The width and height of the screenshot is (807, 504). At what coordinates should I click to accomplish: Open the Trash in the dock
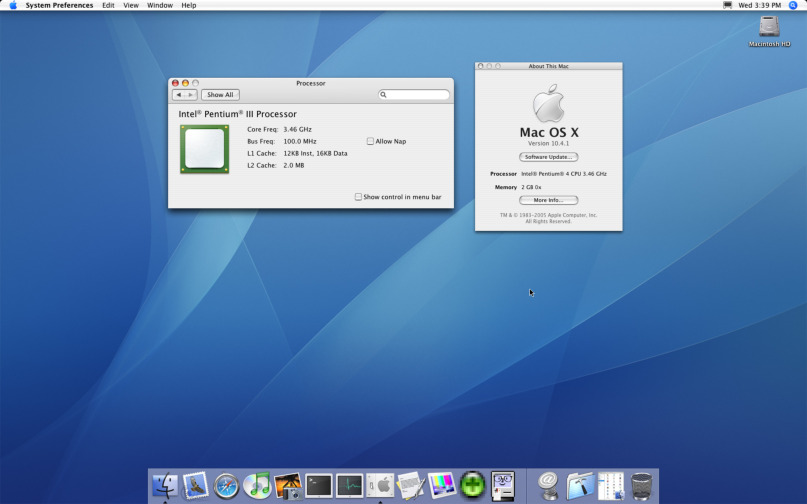pos(641,486)
